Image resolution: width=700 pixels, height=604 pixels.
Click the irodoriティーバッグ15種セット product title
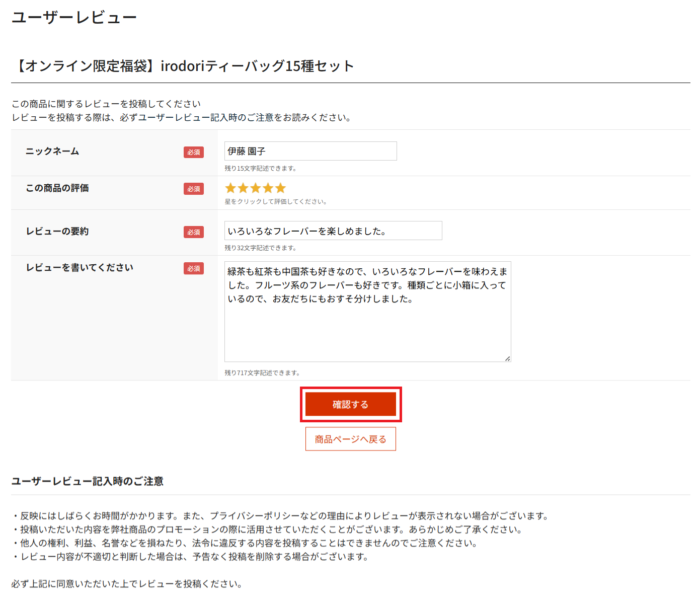pos(185,66)
